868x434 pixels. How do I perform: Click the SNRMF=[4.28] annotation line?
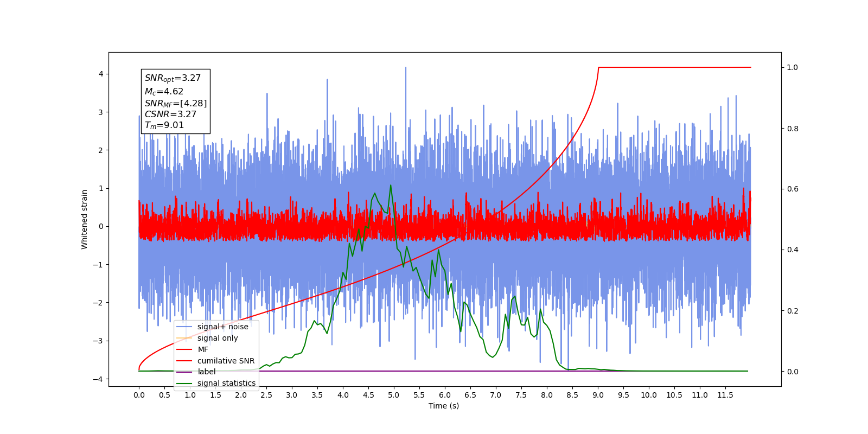[176, 103]
